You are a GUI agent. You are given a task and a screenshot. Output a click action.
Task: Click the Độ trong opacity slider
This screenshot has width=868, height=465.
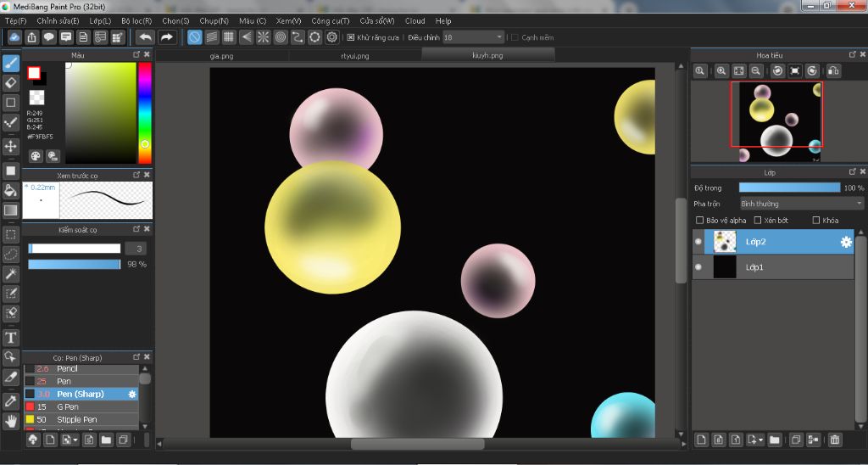[790, 188]
